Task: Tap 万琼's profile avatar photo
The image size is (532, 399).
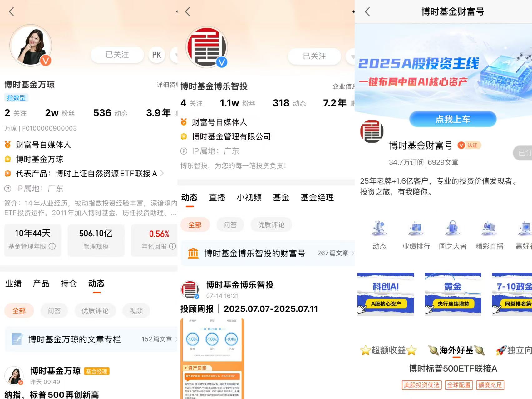Action: (31, 45)
